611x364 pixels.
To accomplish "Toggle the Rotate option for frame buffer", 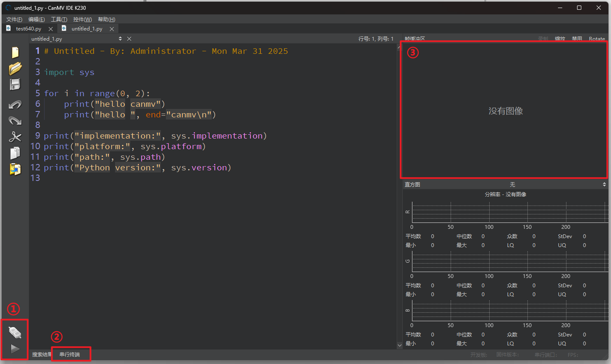I will [597, 39].
